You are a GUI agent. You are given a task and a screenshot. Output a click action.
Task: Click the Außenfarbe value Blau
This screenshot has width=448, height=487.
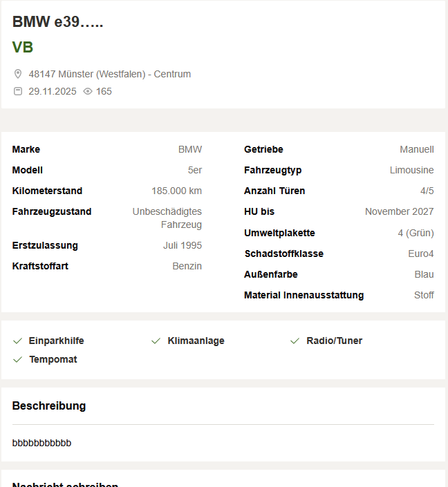(x=424, y=274)
